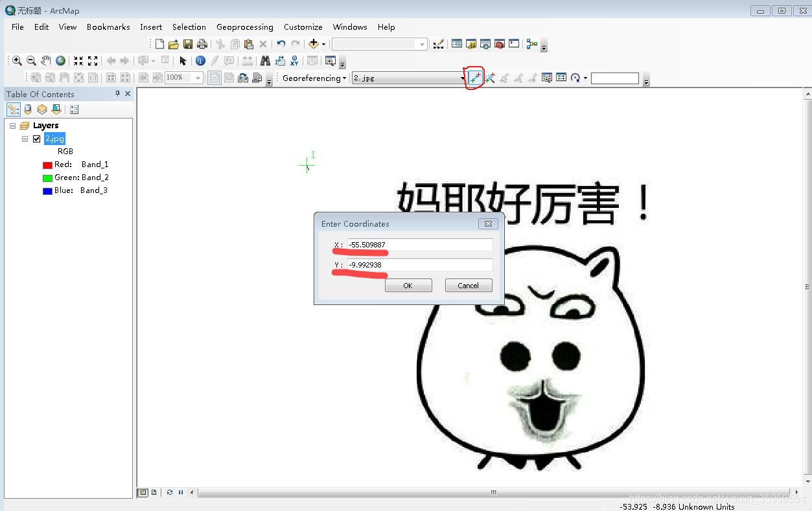Select the 2.jpg layer name
The image size is (812, 511).
click(x=54, y=139)
